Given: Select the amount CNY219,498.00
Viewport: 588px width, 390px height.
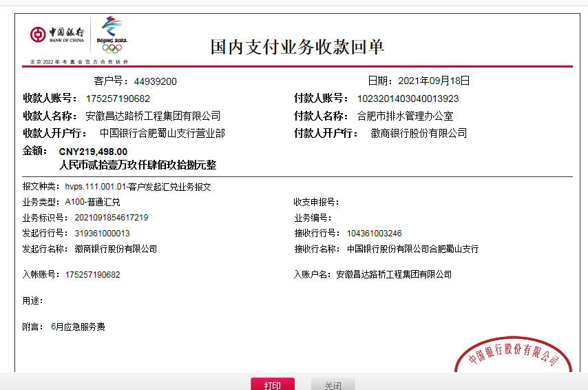Looking at the screenshot, I should tap(93, 152).
